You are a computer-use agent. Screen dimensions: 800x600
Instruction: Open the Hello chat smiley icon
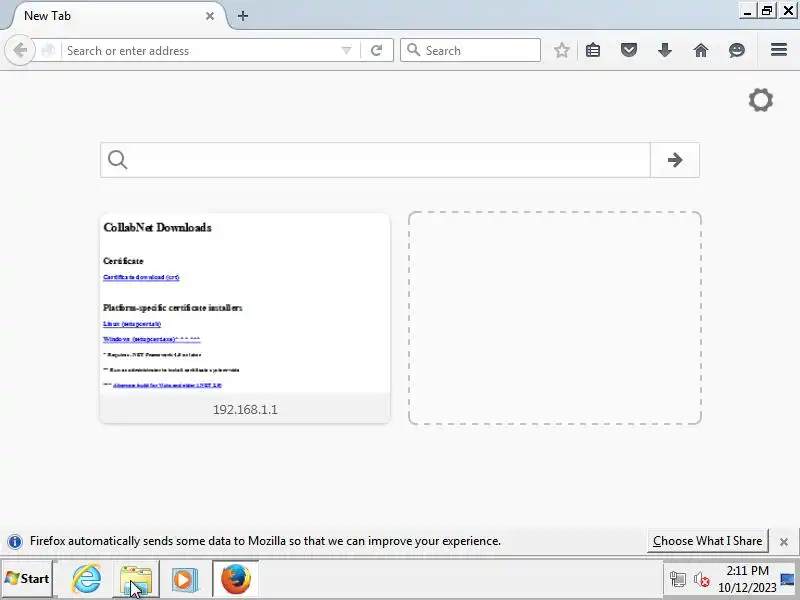point(737,51)
